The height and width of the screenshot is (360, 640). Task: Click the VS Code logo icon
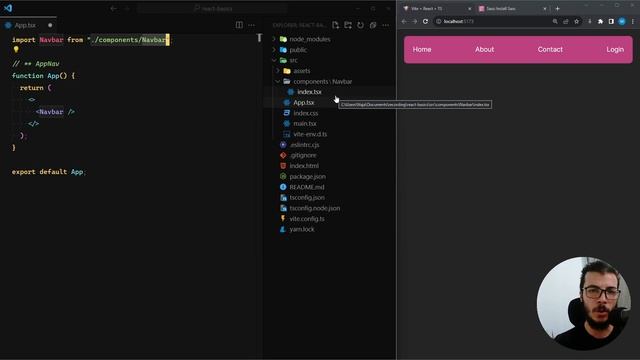point(8,8)
